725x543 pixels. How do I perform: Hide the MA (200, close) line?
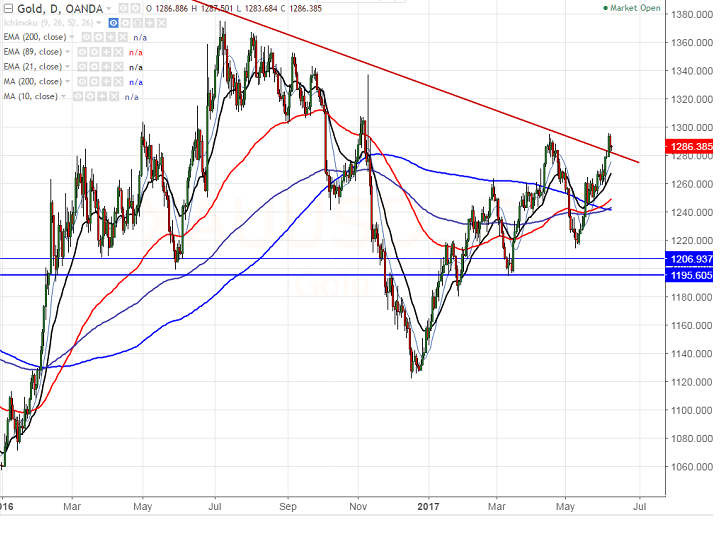tap(82, 82)
